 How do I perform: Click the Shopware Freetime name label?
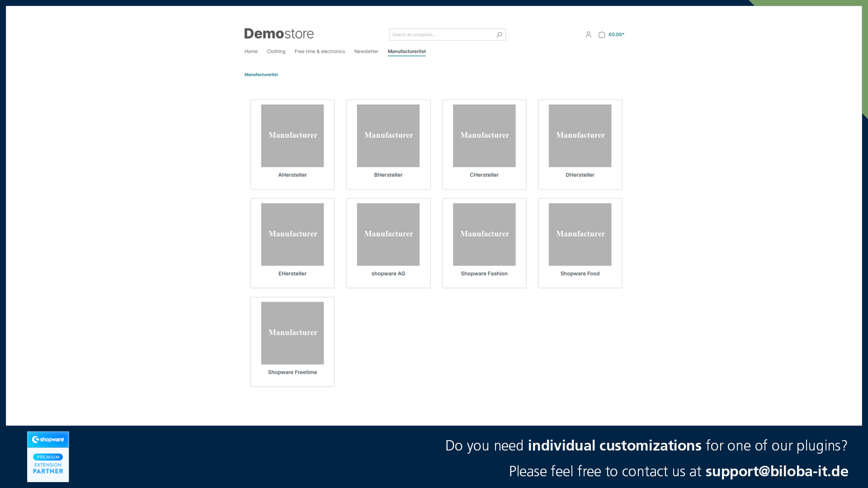[x=292, y=372]
